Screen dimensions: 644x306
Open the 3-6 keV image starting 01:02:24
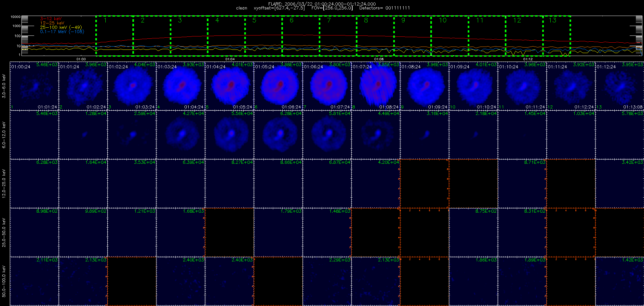(132, 86)
